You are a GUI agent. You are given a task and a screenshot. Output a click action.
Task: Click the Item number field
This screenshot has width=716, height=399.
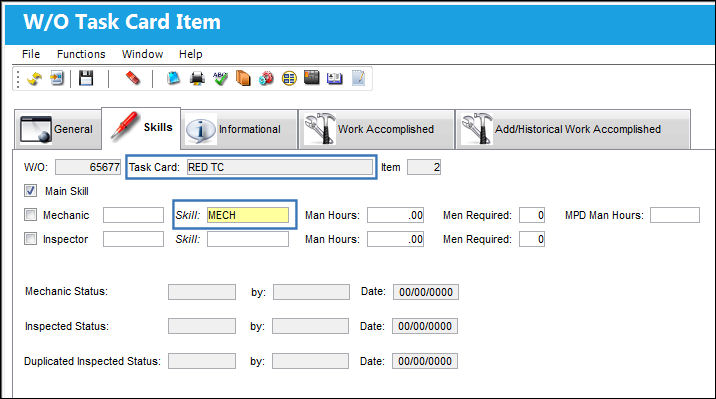[x=424, y=167]
